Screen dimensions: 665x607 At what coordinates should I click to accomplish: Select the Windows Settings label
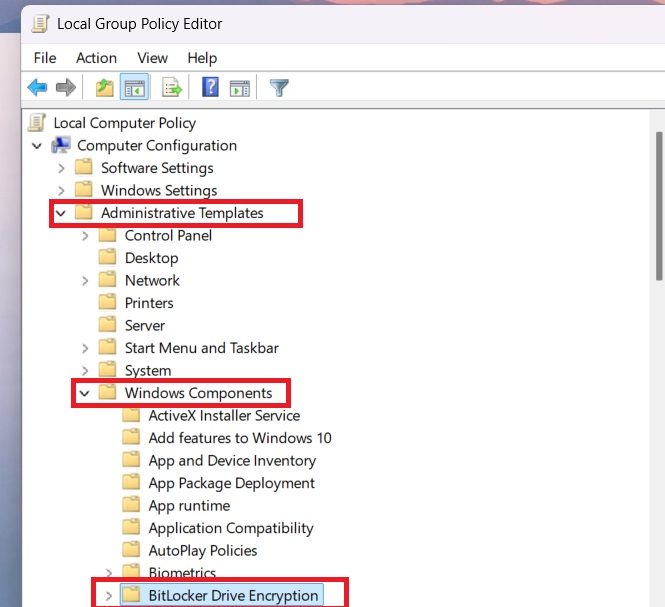159,190
